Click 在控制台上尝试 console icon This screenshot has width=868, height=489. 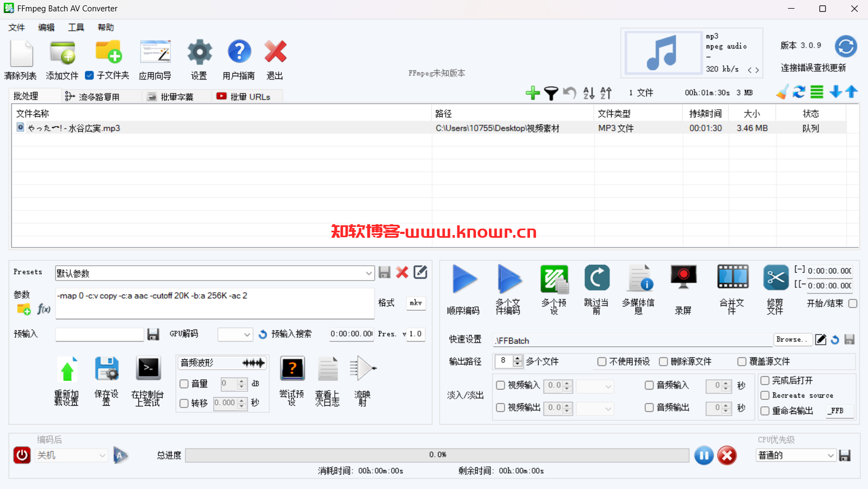(x=148, y=369)
